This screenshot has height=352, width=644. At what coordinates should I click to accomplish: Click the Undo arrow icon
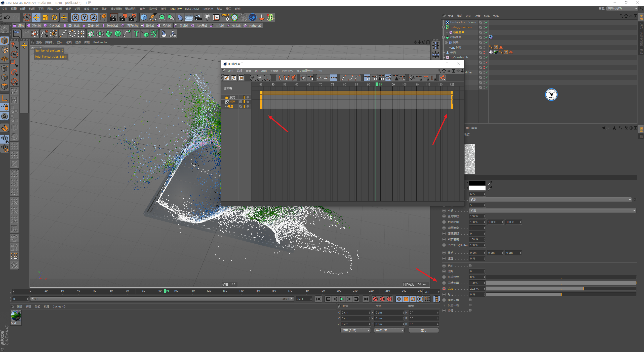coord(7,17)
